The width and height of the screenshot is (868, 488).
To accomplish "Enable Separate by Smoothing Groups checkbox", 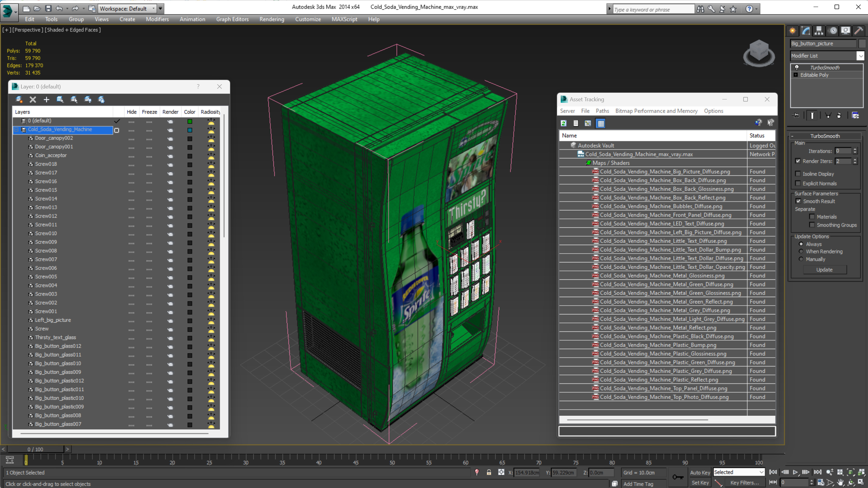I will (x=812, y=225).
